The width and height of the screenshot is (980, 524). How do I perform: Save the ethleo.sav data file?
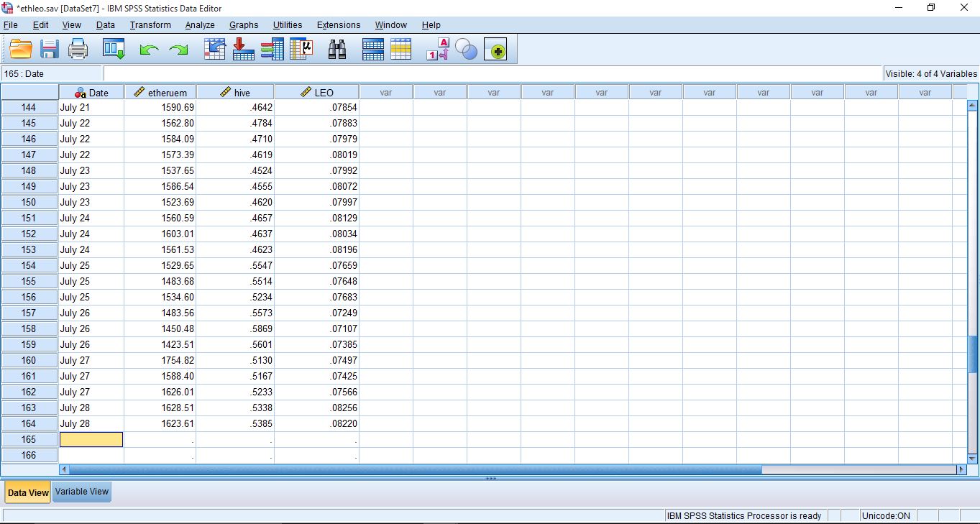coord(50,50)
